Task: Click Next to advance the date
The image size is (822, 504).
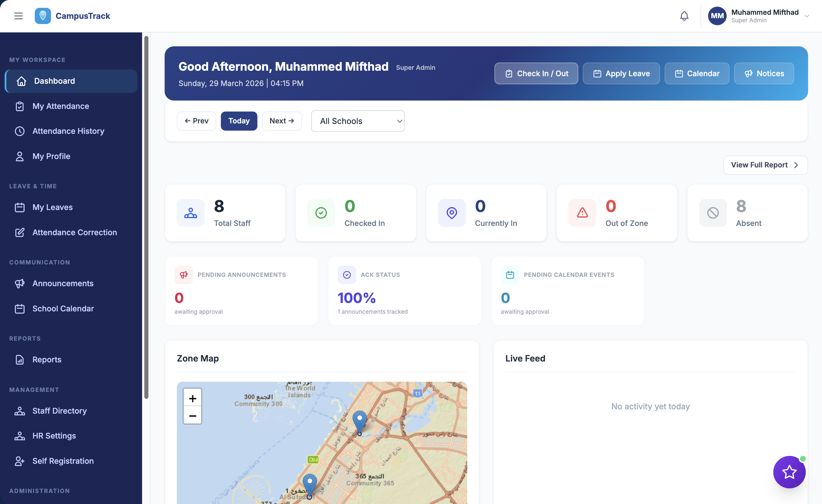Action: (281, 121)
